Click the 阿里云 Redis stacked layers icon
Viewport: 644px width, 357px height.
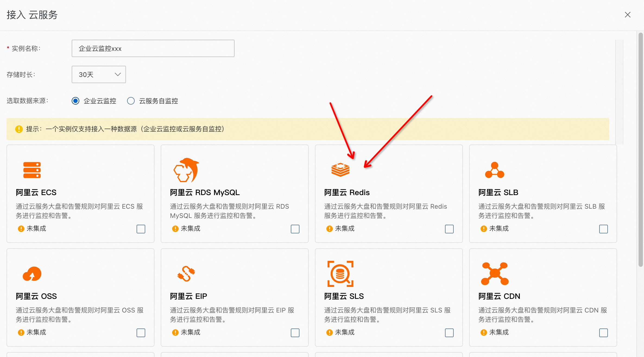pos(340,170)
